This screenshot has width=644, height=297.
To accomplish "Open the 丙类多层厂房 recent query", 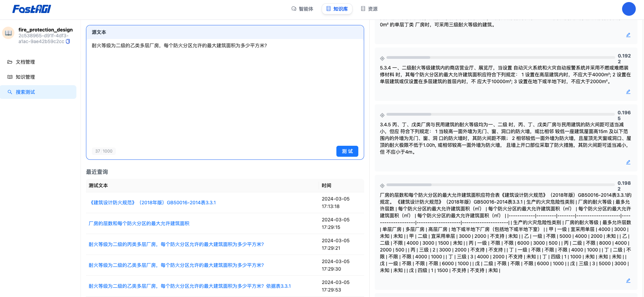I will coord(176,244).
